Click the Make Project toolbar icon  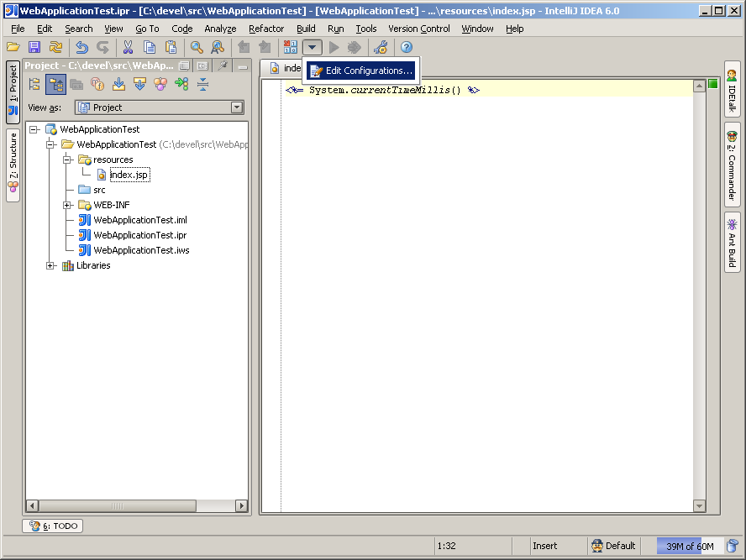(x=290, y=47)
